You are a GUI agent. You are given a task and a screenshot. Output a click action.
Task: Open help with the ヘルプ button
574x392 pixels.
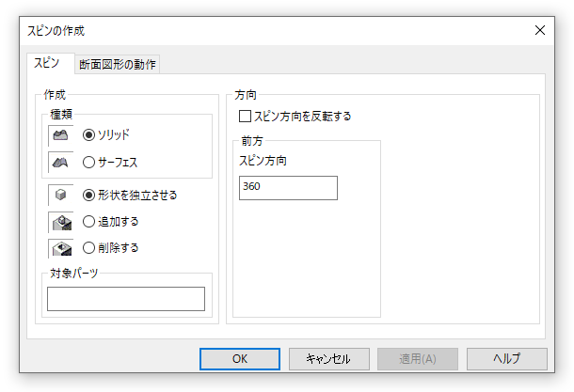[507, 359]
